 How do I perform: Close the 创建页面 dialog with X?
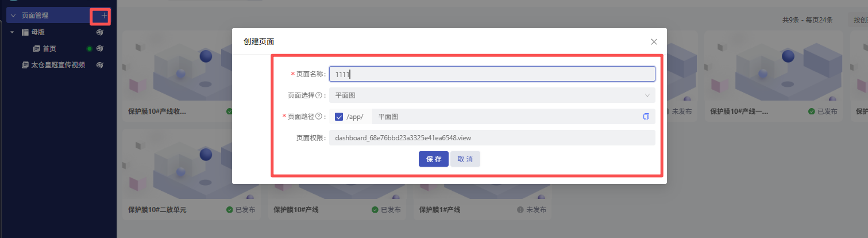point(654,42)
